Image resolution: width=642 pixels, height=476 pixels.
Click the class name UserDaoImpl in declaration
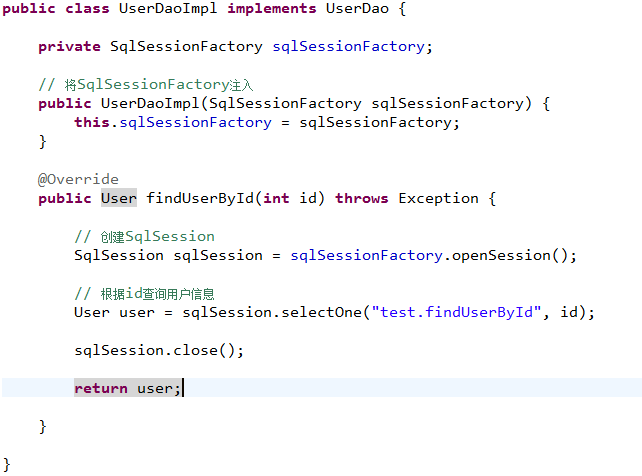click(168, 9)
